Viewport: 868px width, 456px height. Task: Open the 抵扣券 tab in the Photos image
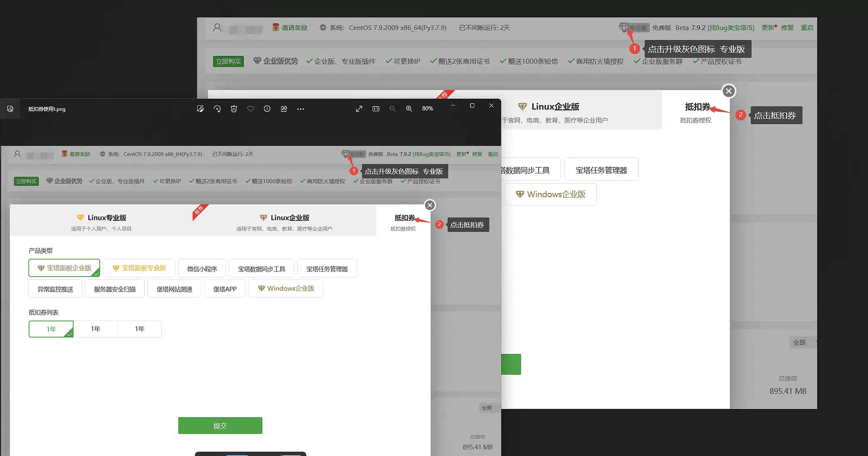point(404,220)
